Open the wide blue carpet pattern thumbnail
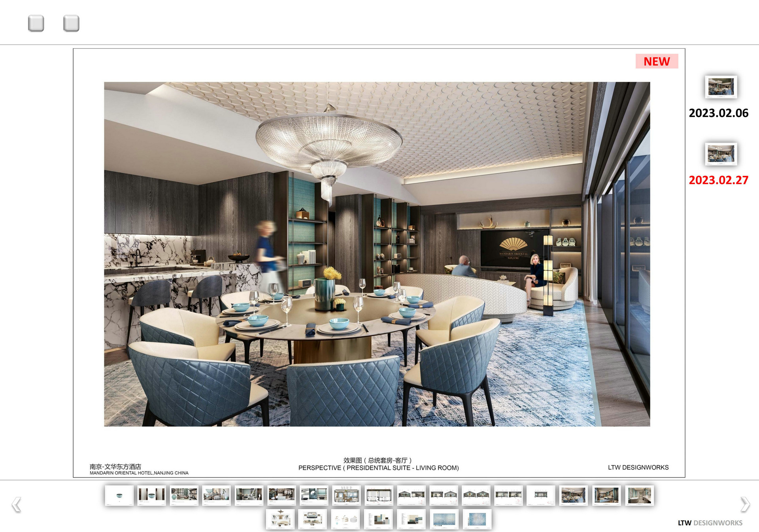759x532 pixels. tap(444, 519)
